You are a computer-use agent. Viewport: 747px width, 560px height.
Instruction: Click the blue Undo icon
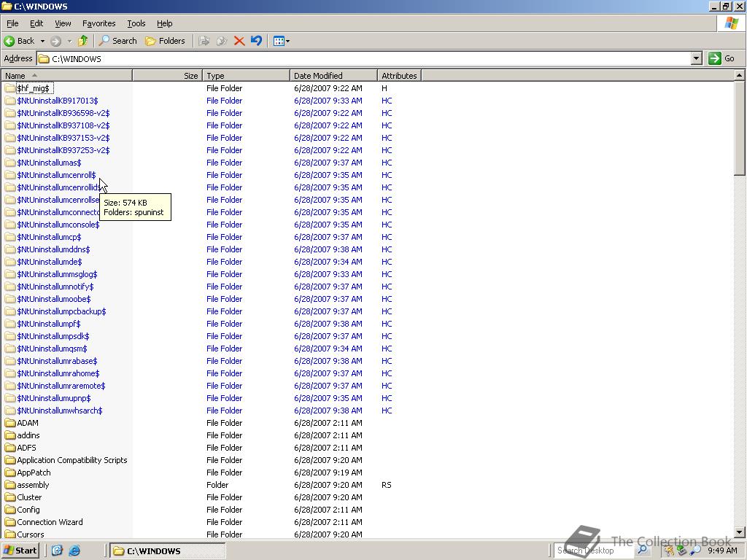click(256, 41)
